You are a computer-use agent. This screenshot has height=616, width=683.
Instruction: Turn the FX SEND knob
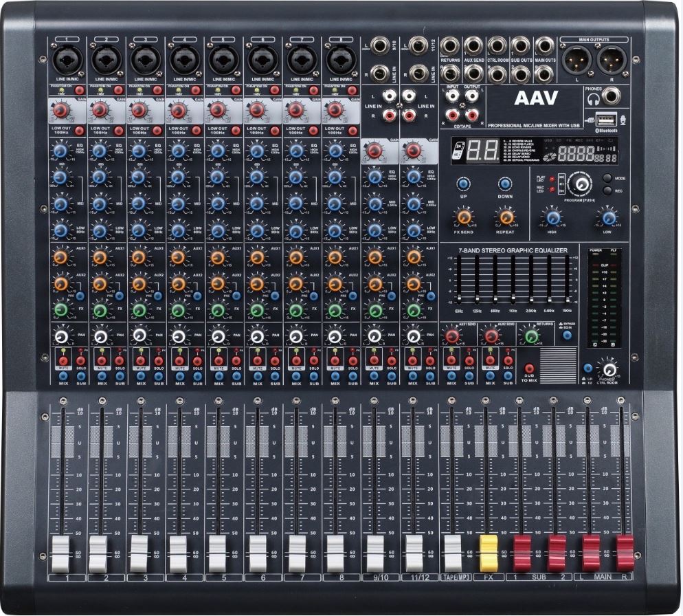point(463,217)
